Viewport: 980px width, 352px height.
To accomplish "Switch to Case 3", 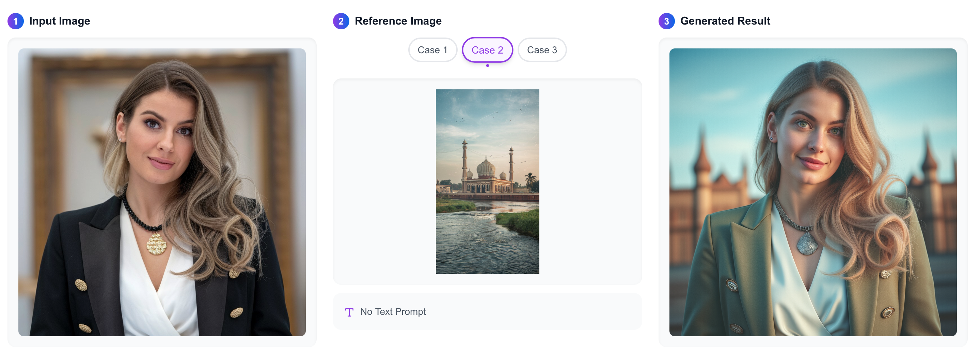I will pyautogui.click(x=542, y=49).
